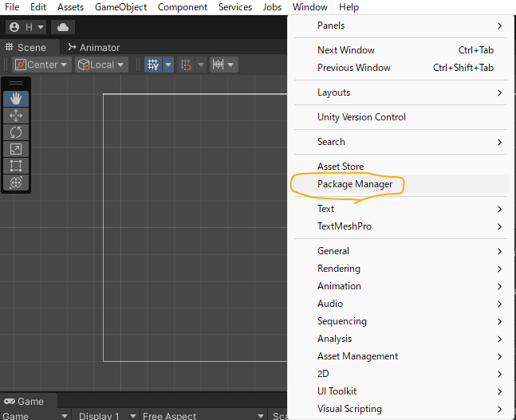The height and width of the screenshot is (420, 516).
Task: Expand the Visual Scripting submenu
Action: click(x=400, y=409)
